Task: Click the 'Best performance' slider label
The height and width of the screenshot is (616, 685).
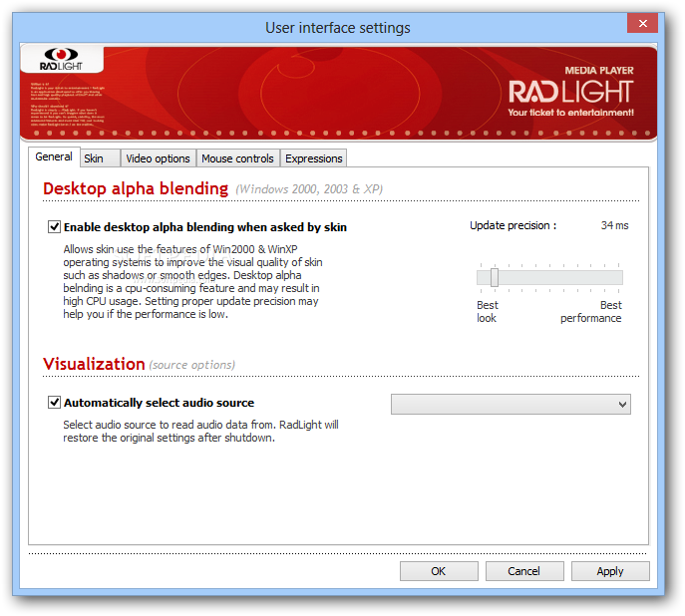Action: click(591, 312)
